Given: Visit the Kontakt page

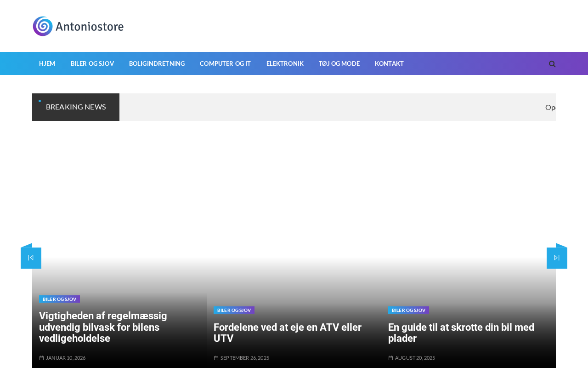Looking at the screenshot, I should 389,63.
